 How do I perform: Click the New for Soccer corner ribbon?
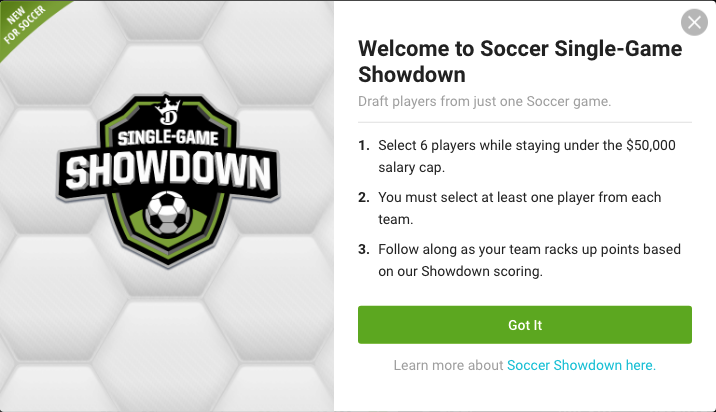click(24, 24)
